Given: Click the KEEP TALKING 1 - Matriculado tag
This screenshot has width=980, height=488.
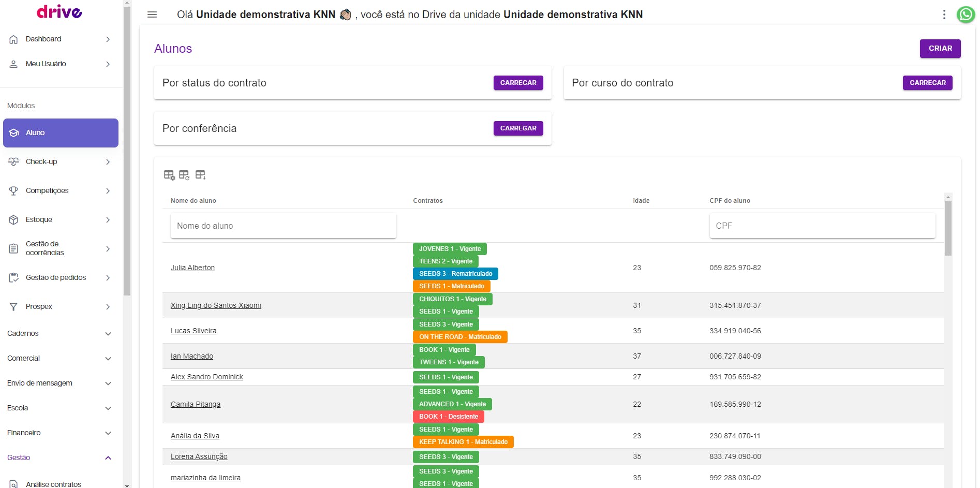Looking at the screenshot, I should point(463,442).
